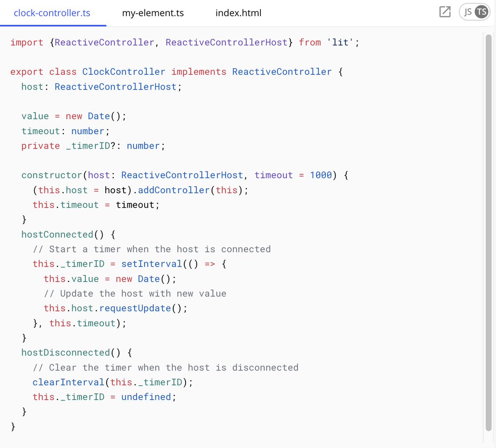Click comment 'Update the host with new value'
This screenshot has width=496, height=448.
pos(135,294)
